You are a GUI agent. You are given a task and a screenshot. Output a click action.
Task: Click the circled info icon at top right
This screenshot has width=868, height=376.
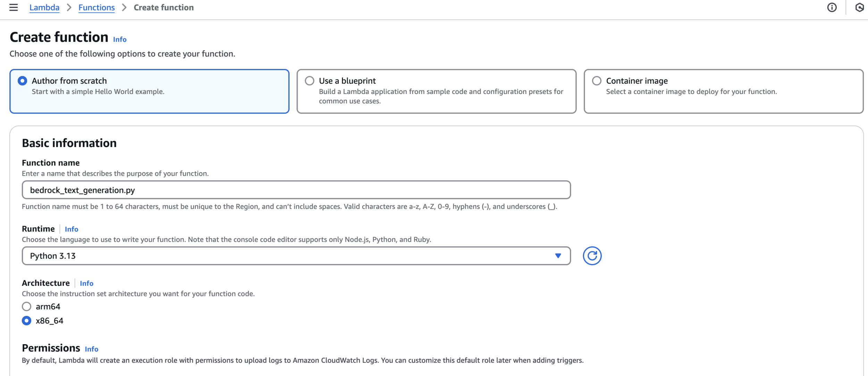tap(832, 7)
